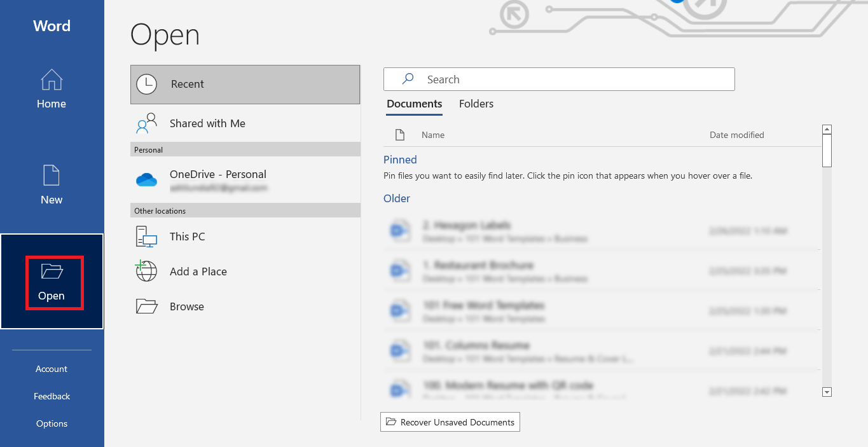868x447 pixels.
Task: Switch to the Documents tab
Action: click(x=415, y=104)
